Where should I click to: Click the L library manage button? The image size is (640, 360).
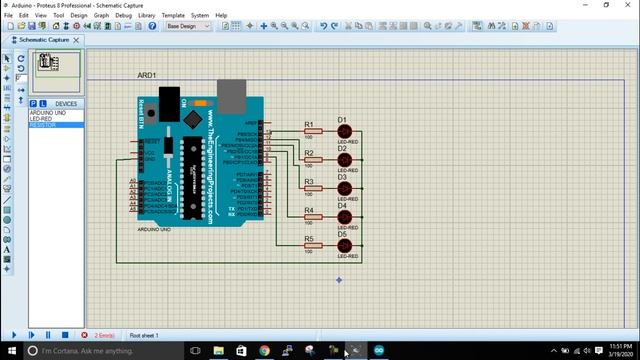click(42, 104)
